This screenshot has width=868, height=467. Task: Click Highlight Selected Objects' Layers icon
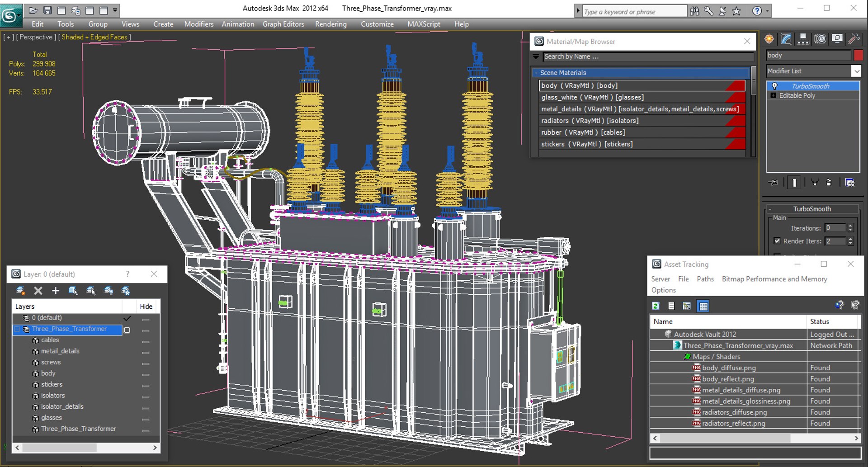click(x=91, y=291)
